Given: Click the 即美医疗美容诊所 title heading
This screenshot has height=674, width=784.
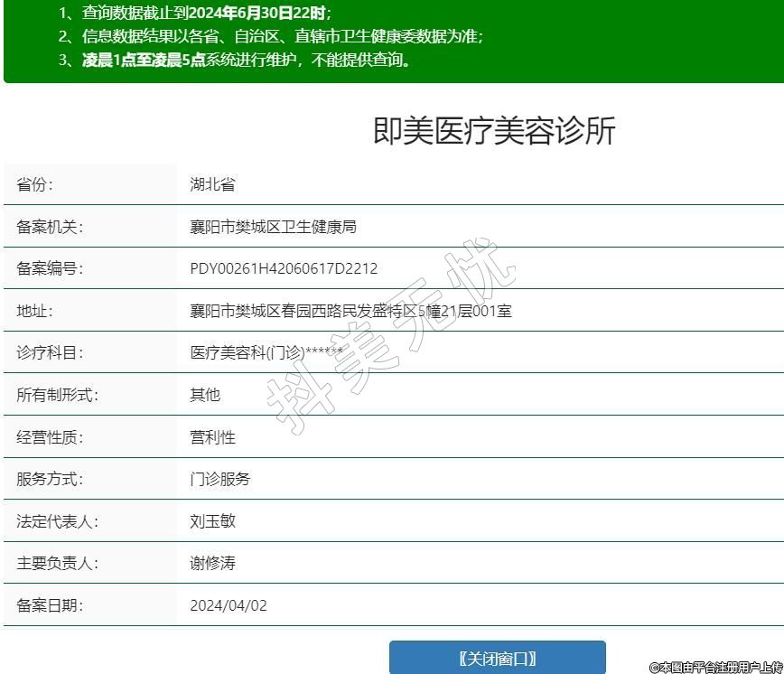Looking at the screenshot, I should pos(494,131).
